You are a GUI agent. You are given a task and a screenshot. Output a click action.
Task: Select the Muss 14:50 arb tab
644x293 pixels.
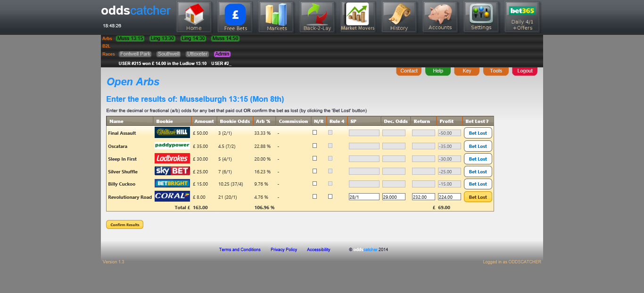point(225,39)
